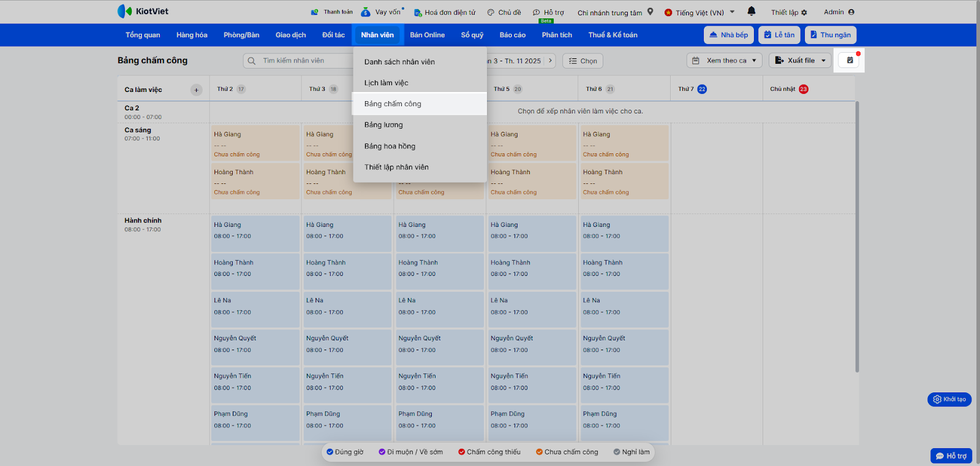Open the Hỗ trợ floating chat button

tap(951, 456)
